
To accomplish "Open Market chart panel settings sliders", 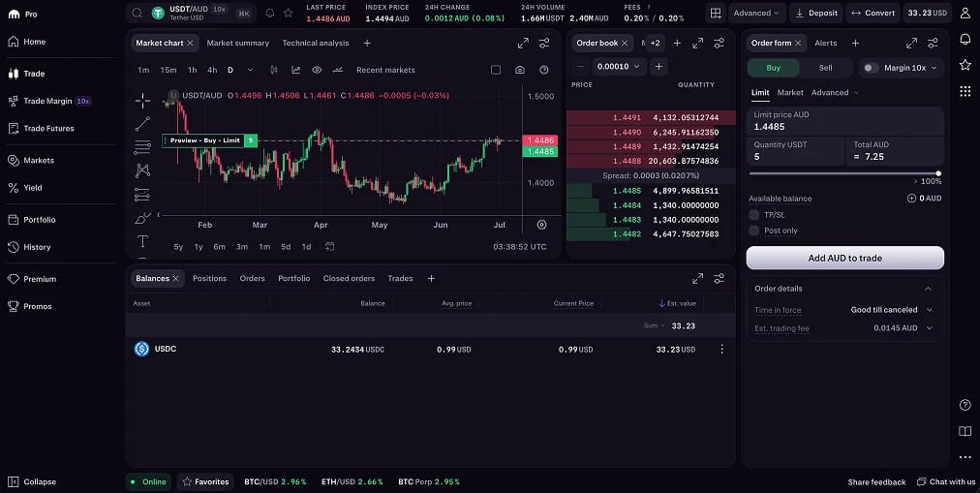I will tap(544, 44).
